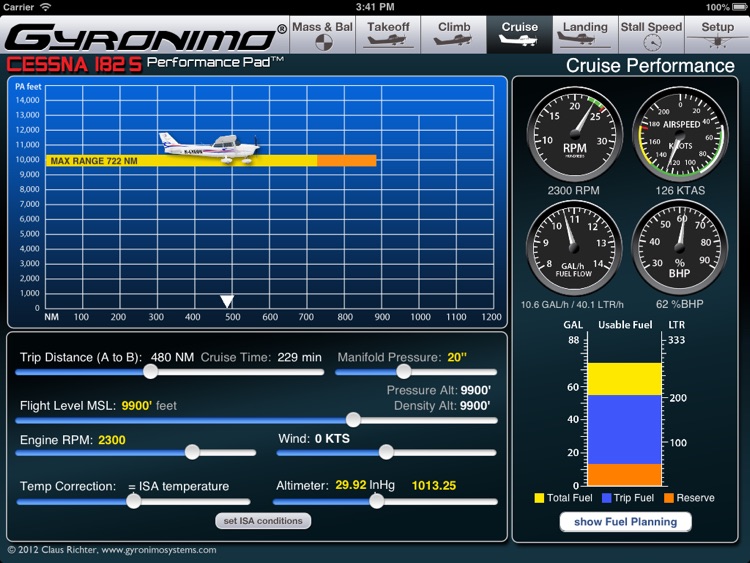
Task: Click the 1013.25 altimeter value
Action: pos(433,486)
